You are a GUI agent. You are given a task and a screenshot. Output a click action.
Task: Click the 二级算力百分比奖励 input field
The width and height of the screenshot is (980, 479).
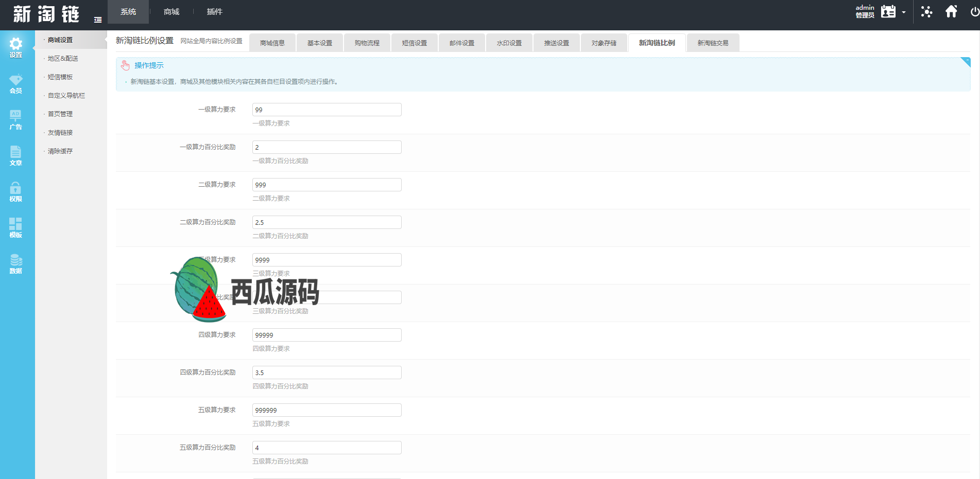pyautogui.click(x=327, y=222)
